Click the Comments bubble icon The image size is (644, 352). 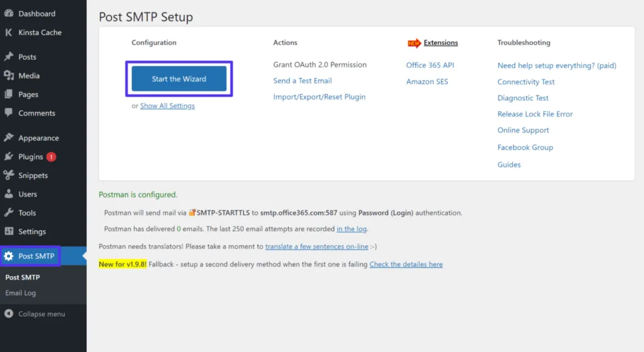pos(9,113)
